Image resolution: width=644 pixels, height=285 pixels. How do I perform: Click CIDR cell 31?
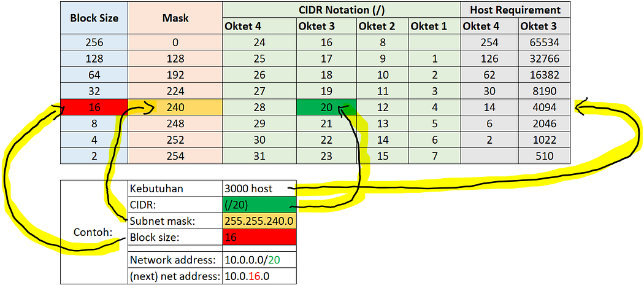pos(259,155)
